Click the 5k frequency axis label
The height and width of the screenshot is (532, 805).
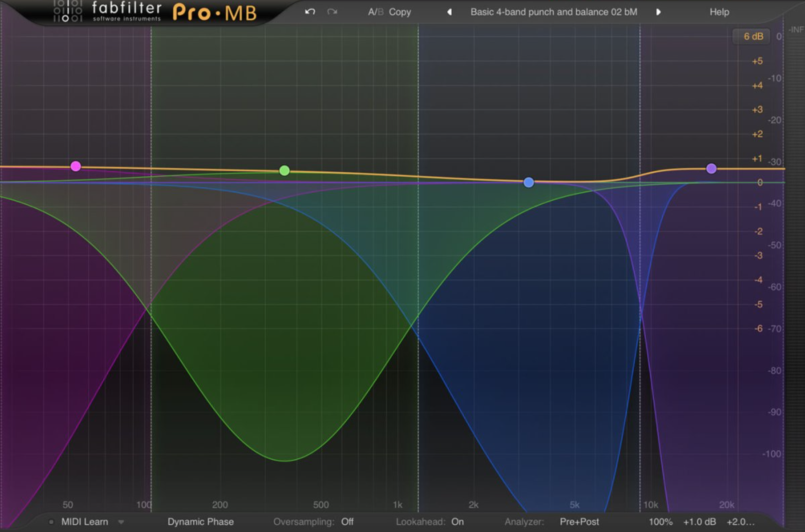[x=574, y=505]
